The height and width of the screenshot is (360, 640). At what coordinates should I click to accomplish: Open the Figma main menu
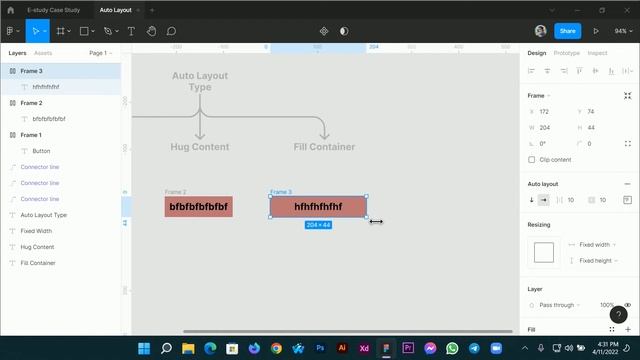coord(13,31)
